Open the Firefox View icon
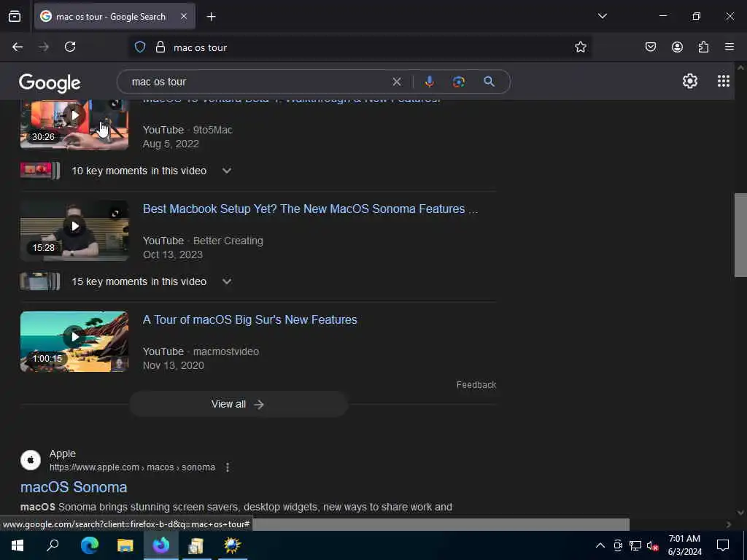747x560 pixels. pyautogui.click(x=15, y=17)
